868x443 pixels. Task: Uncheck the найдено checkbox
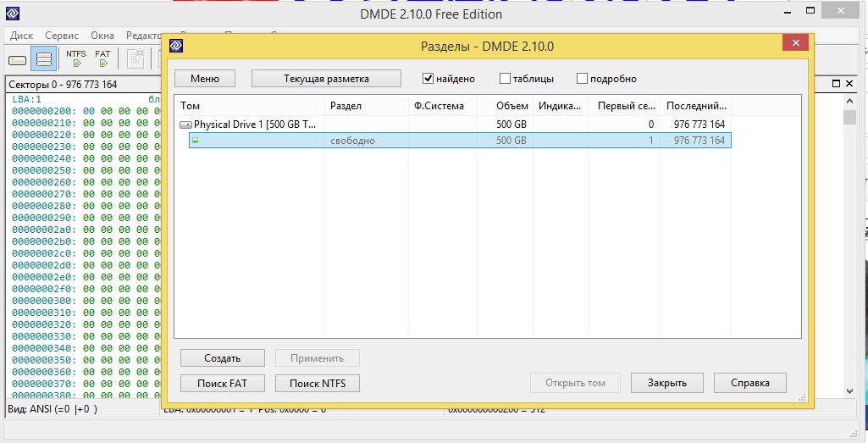point(428,79)
